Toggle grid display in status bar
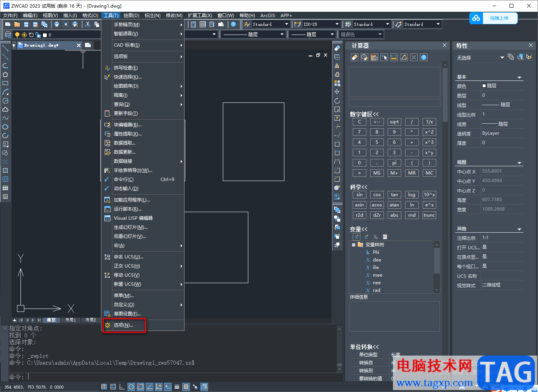The width and height of the screenshot is (538, 392). [113, 387]
